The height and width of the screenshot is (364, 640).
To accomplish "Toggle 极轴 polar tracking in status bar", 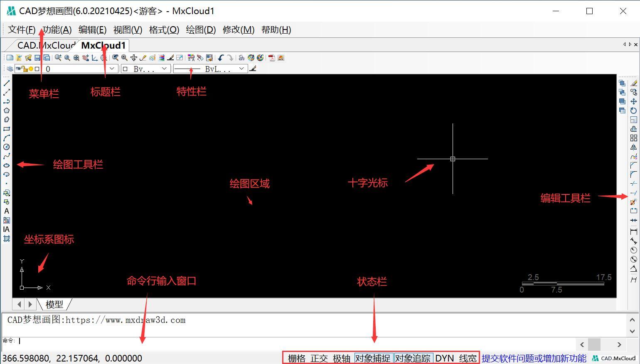I will click(x=342, y=358).
